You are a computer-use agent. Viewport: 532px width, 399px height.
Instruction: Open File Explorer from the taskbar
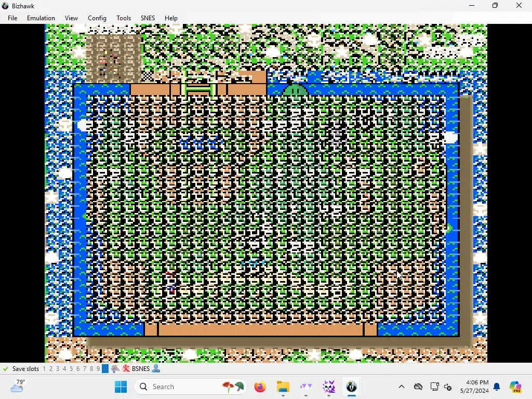(283, 387)
